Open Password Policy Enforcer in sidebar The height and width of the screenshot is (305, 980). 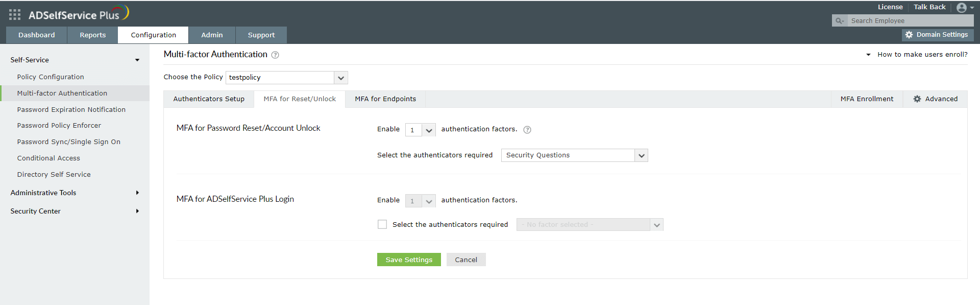(x=59, y=126)
